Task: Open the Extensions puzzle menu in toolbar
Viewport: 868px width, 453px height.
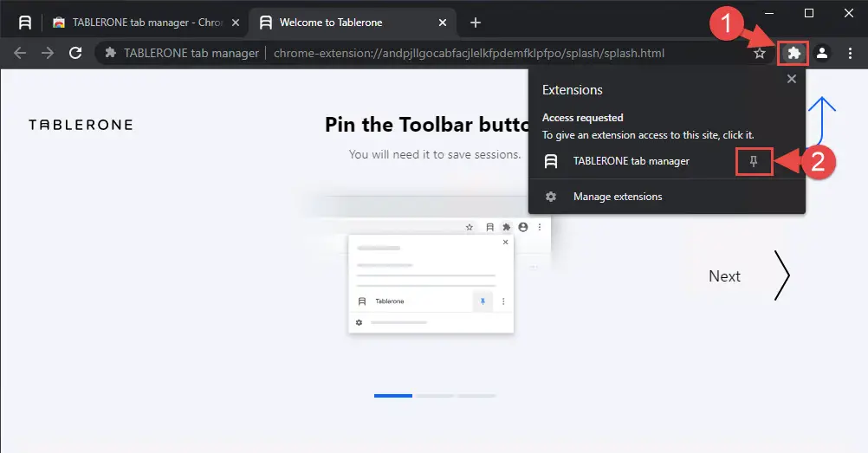Action: coord(794,53)
